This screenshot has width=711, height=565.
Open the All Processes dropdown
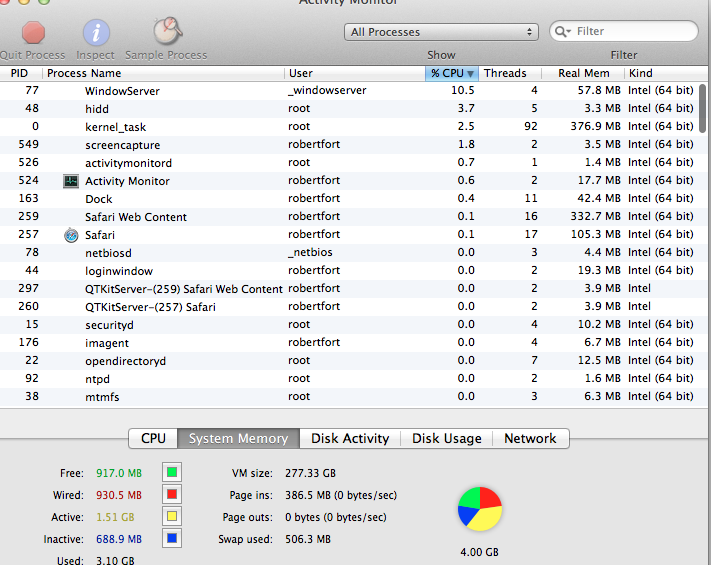(x=441, y=32)
